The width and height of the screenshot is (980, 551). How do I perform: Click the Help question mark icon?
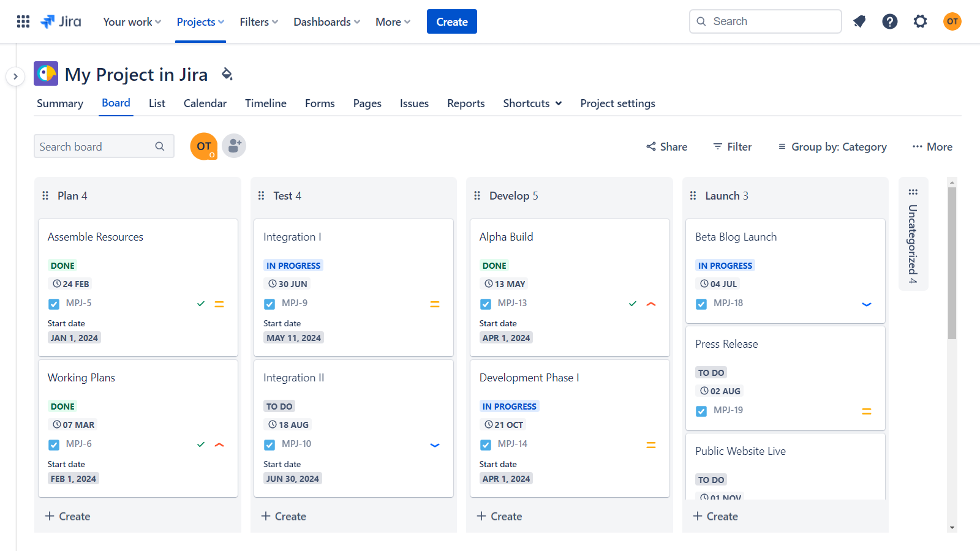pyautogui.click(x=889, y=21)
